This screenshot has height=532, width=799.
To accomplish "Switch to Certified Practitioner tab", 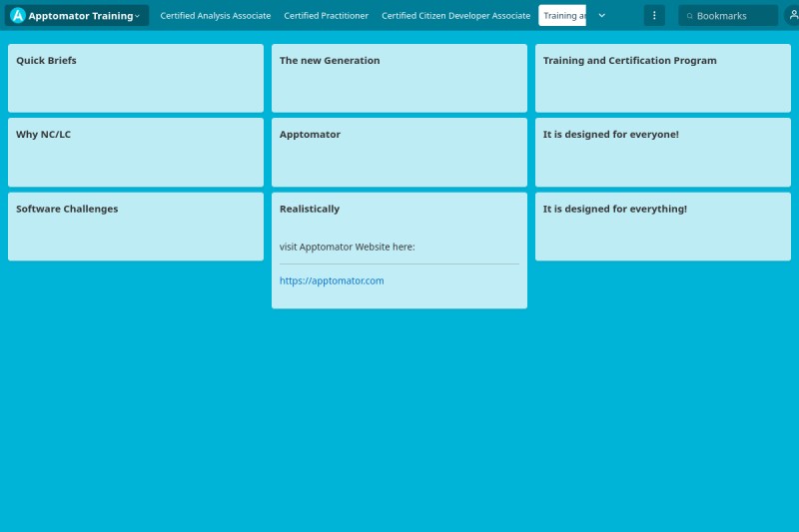I will point(327,16).
